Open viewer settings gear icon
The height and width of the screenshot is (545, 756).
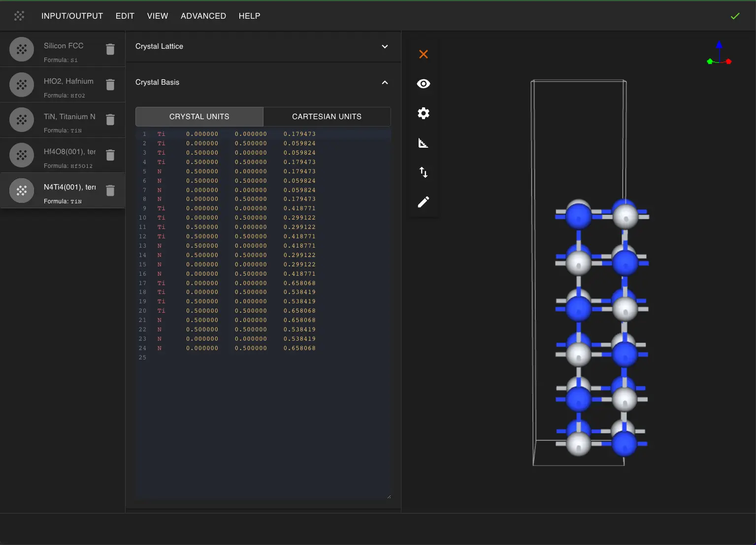pos(424,113)
